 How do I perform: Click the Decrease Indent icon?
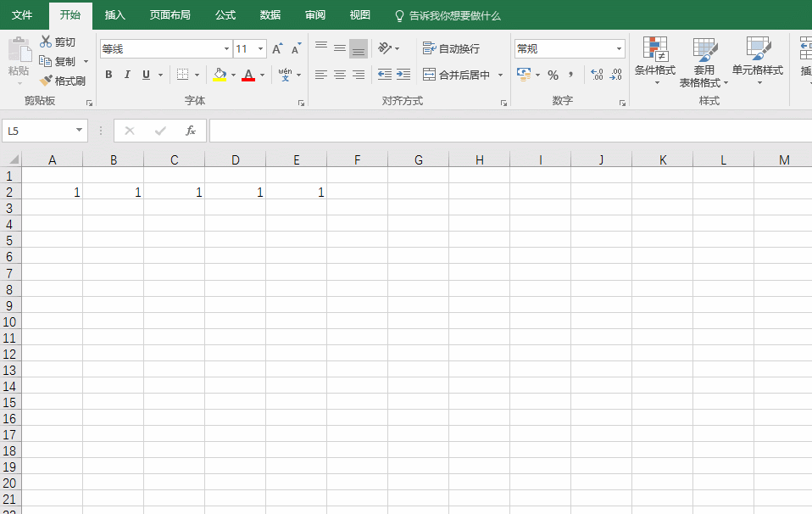click(x=385, y=75)
